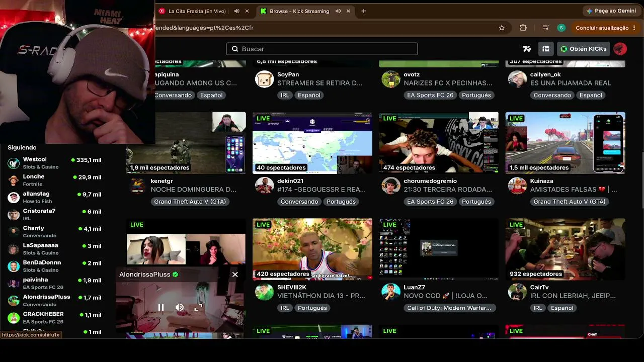This screenshot has height=362, width=644.
Task: Click Conversando tag under callyen_ok
Action: point(552,95)
